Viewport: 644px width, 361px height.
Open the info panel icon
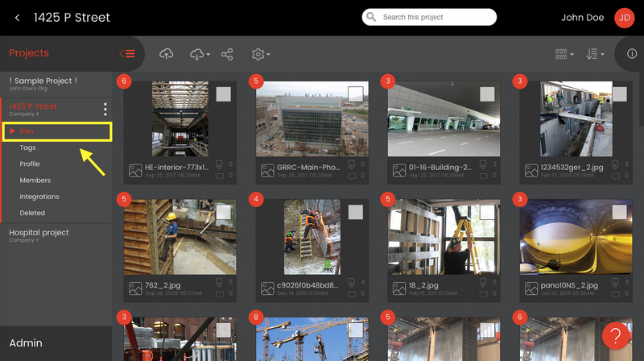(x=632, y=54)
